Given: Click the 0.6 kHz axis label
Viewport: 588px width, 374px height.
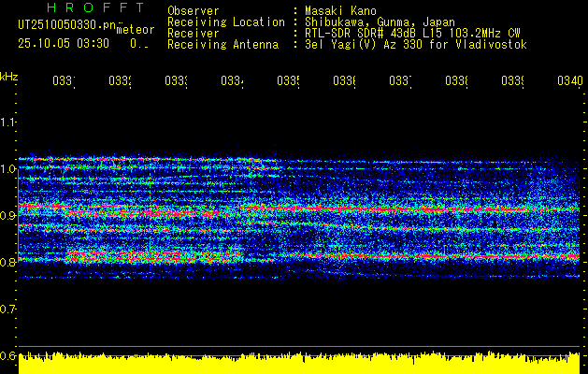Looking at the screenshot, I should click(8, 355).
